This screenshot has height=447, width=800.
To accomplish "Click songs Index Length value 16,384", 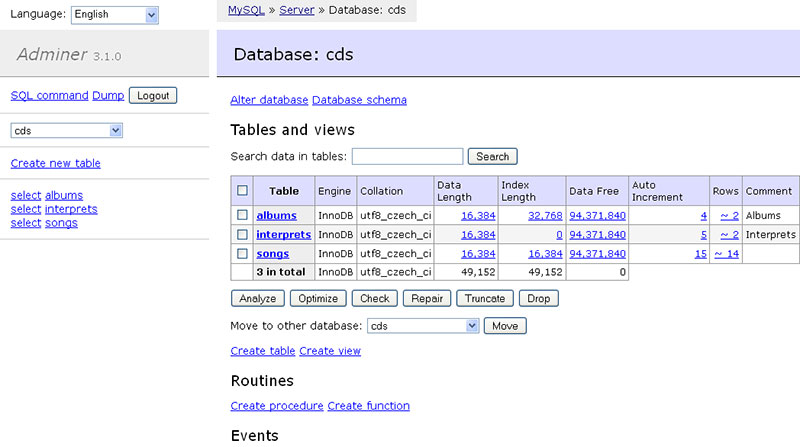I will 545,254.
